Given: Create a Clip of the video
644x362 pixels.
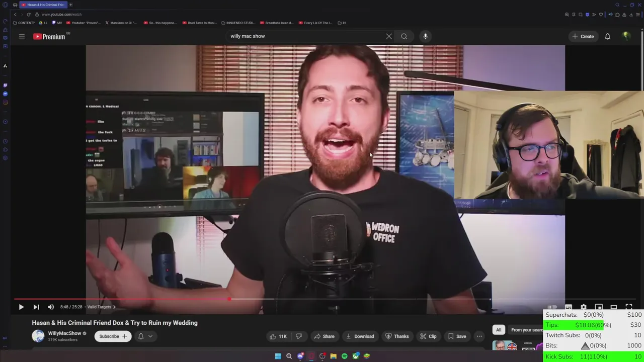Looking at the screenshot, I should (428, 336).
